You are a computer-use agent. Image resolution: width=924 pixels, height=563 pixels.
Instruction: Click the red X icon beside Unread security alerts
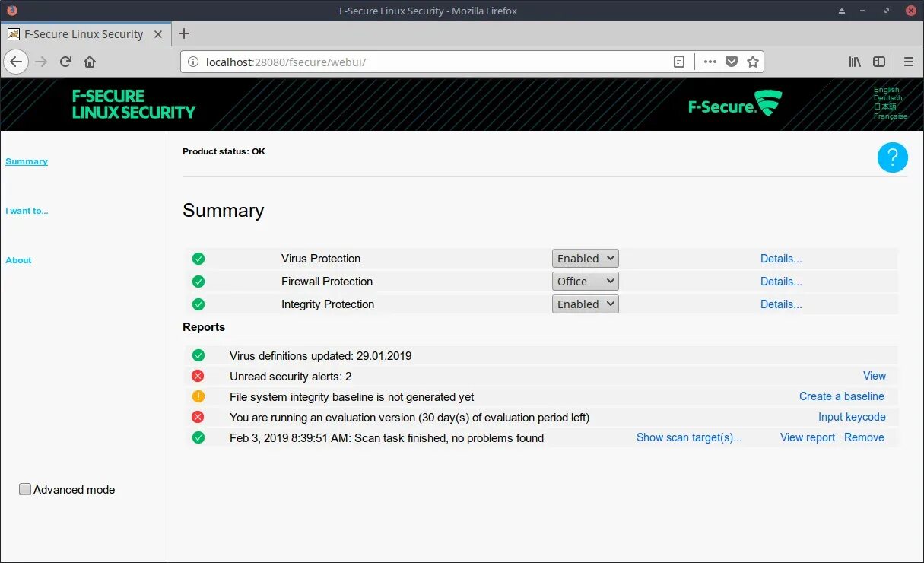tap(198, 376)
